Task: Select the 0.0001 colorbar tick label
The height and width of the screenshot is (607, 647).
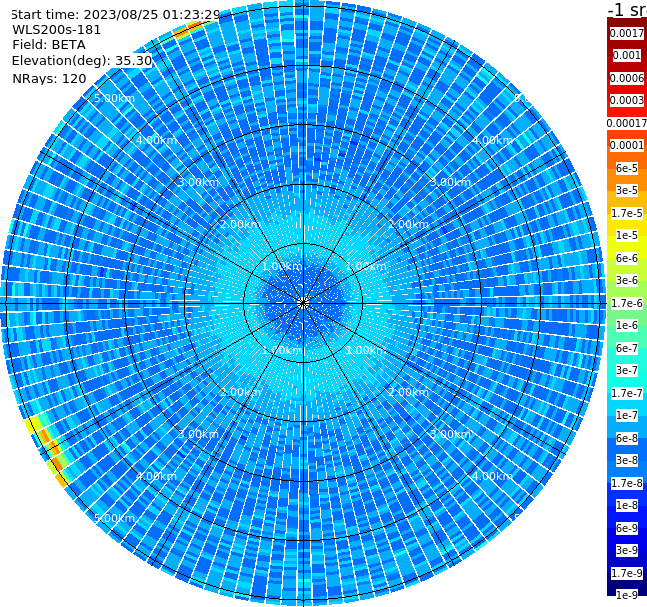Action: click(x=627, y=145)
